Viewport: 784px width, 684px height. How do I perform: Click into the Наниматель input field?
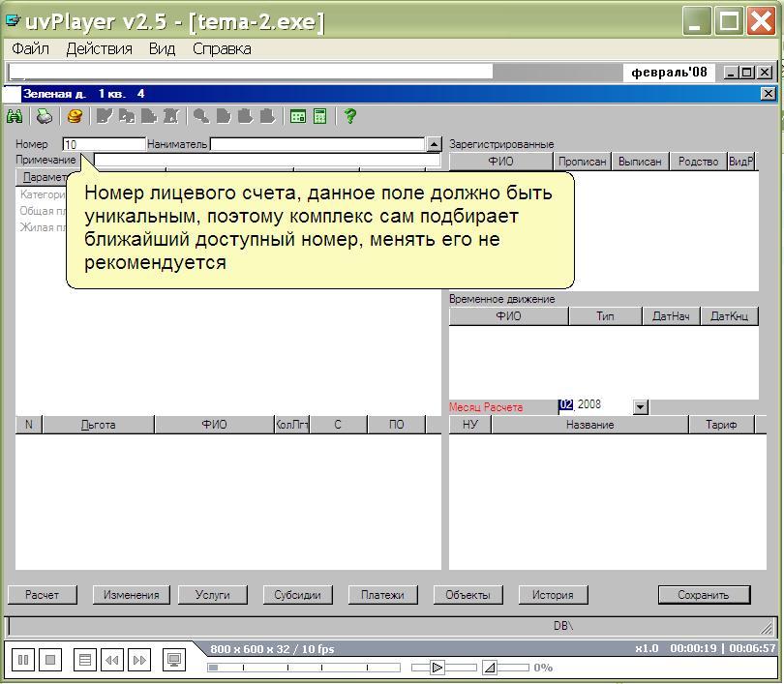318,144
